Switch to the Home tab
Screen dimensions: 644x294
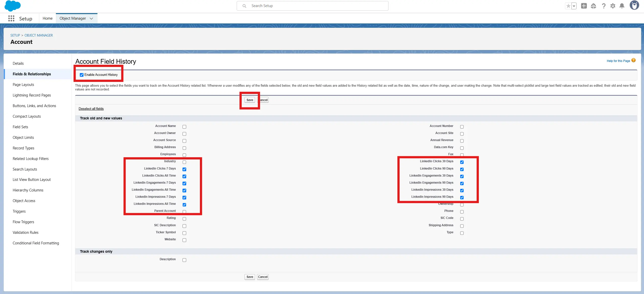(x=48, y=18)
